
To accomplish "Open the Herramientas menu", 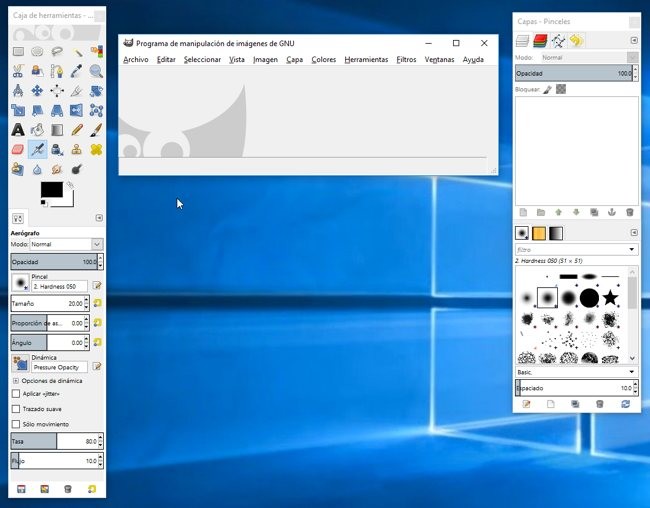I will coord(366,60).
